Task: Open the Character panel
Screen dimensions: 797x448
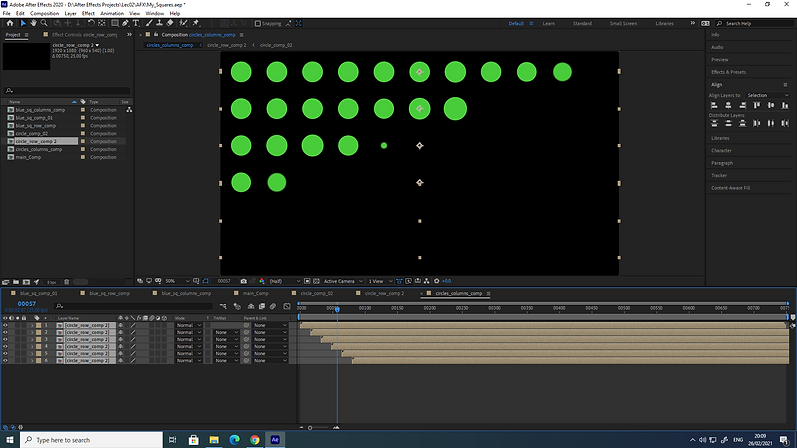Action: [x=721, y=151]
